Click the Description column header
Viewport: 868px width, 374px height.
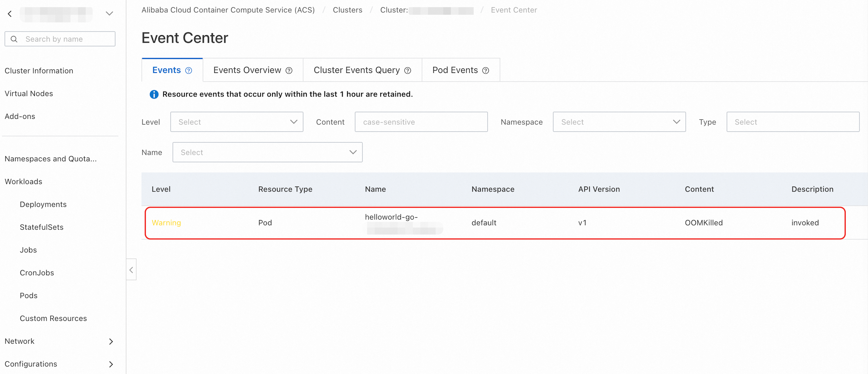pyautogui.click(x=812, y=189)
